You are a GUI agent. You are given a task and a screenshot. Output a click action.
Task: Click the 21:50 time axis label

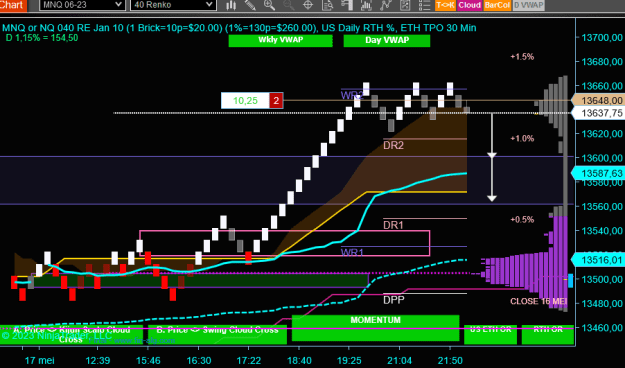(x=450, y=360)
